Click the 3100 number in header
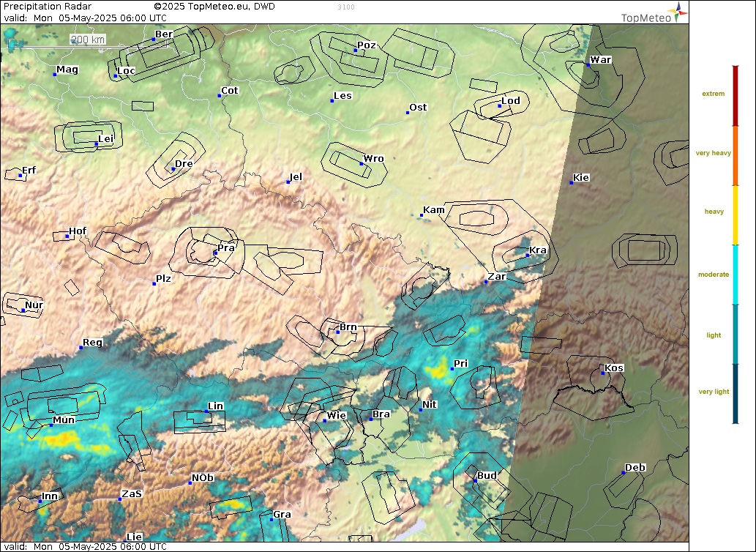The width and height of the screenshot is (756, 552). (x=346, y=7)
